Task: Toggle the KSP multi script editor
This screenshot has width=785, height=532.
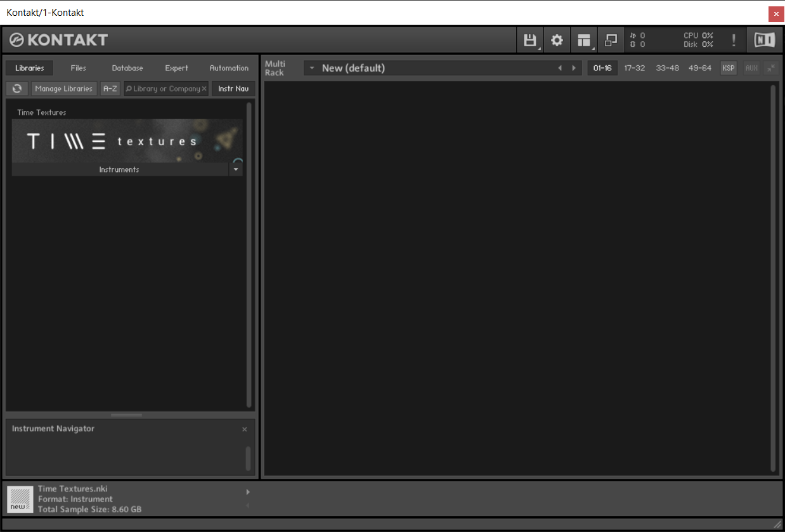Action: [x=729, y=68]
